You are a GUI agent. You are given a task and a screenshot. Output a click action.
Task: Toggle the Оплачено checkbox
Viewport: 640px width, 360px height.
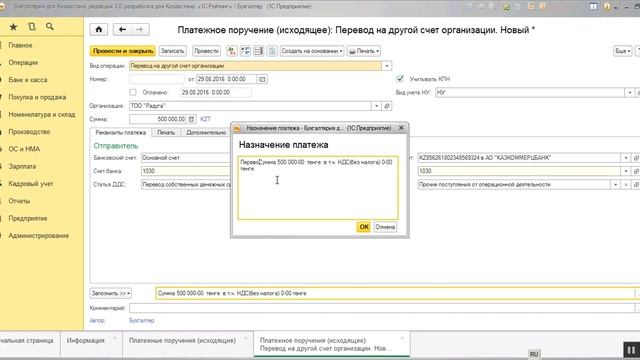133,93
